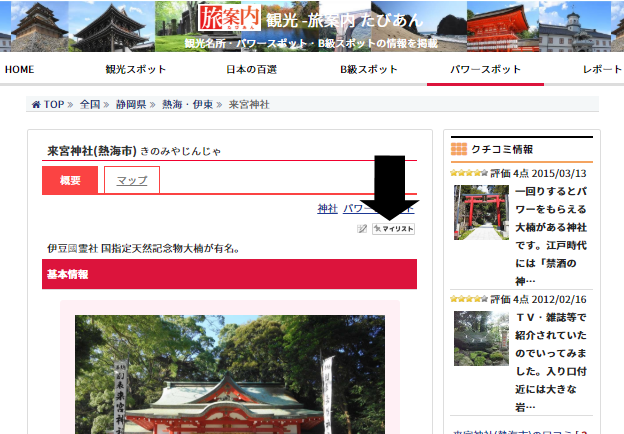
Task: Open the HOME menu item
Action: click(x=20, y=69)
